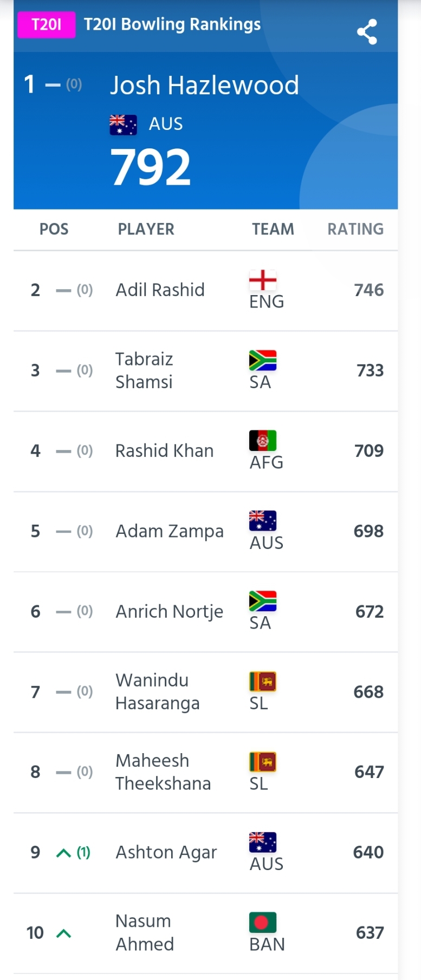Tap the share icon in header
The image size is (421, 980).
click(x=367, y=32)
